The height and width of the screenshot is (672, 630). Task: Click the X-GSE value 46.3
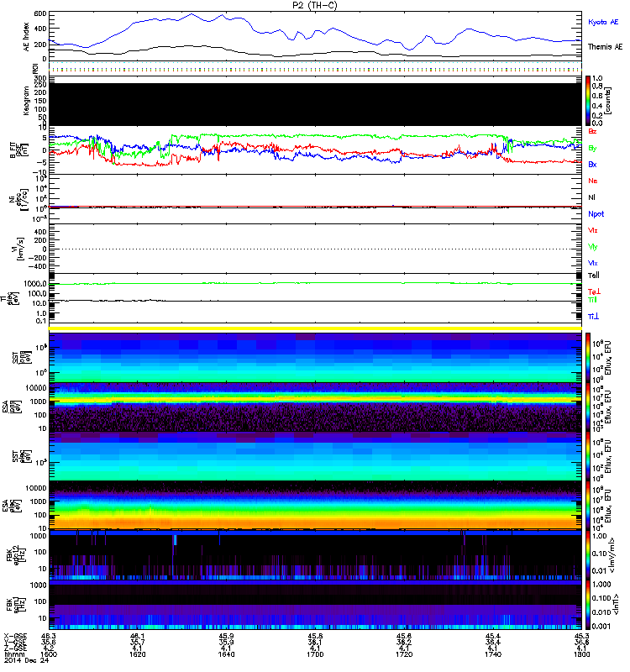[49, 636]
